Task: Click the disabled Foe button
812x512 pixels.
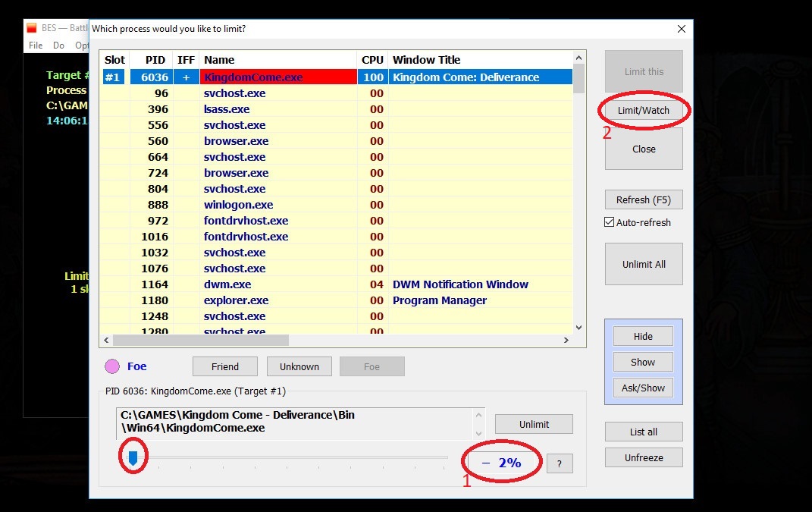Action: tap(372, 366)
